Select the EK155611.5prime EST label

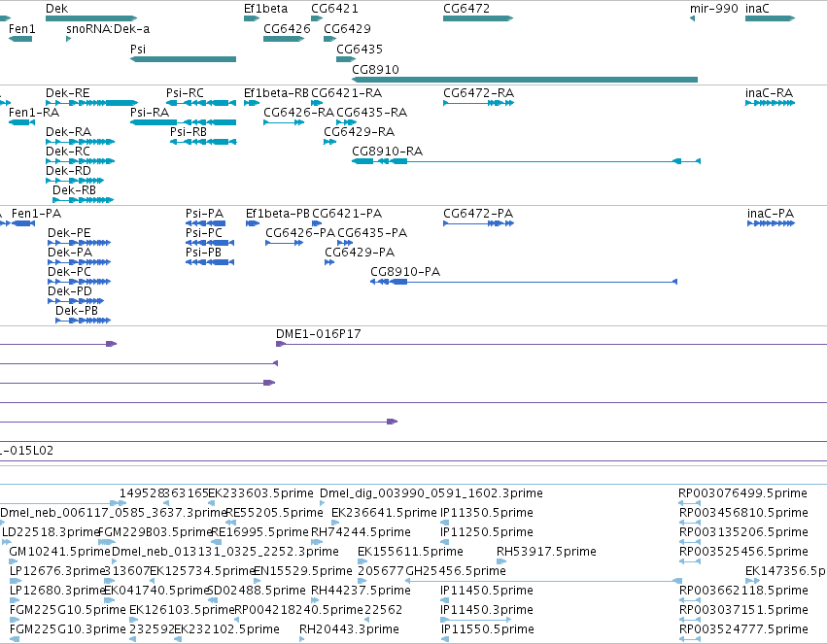tap(410, 552)
